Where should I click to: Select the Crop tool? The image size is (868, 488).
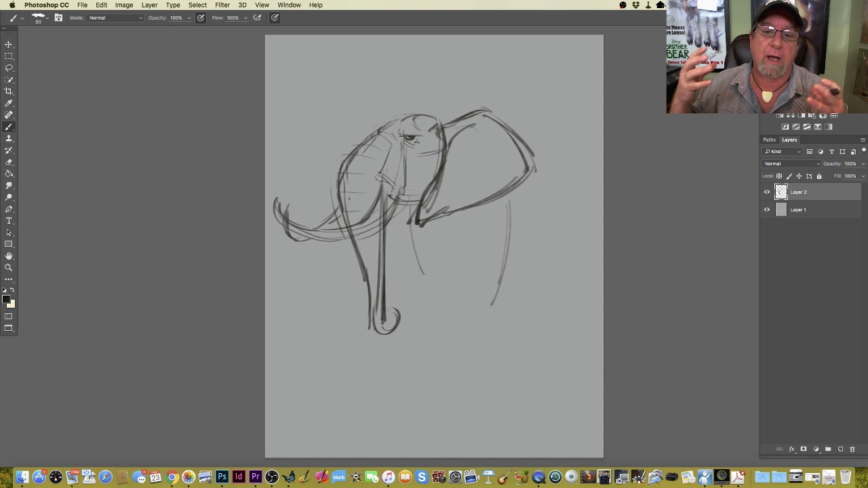(9, 91)
